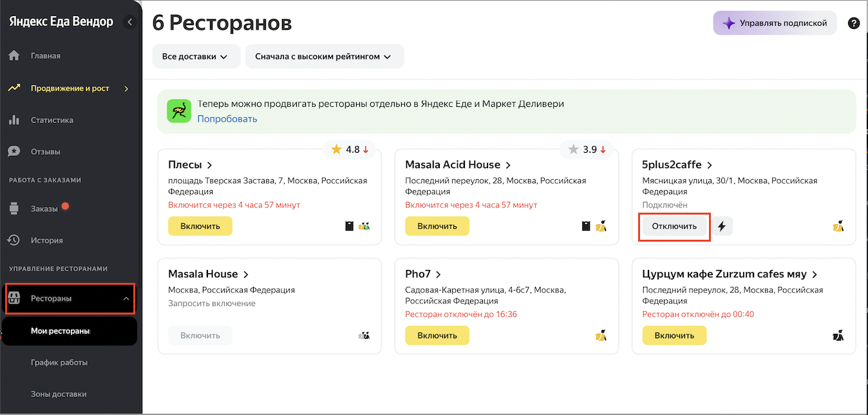The image size is (868, 415).
Task: Click the 5plus2caffe restaurant name
Action: 672,166
